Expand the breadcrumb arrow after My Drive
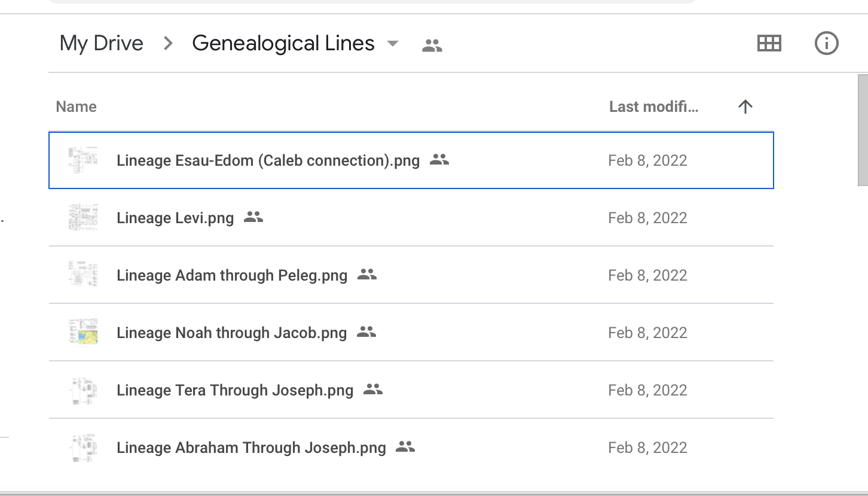Image resolution: width=868 pixels, height=496 pixels. click(168, 43)
